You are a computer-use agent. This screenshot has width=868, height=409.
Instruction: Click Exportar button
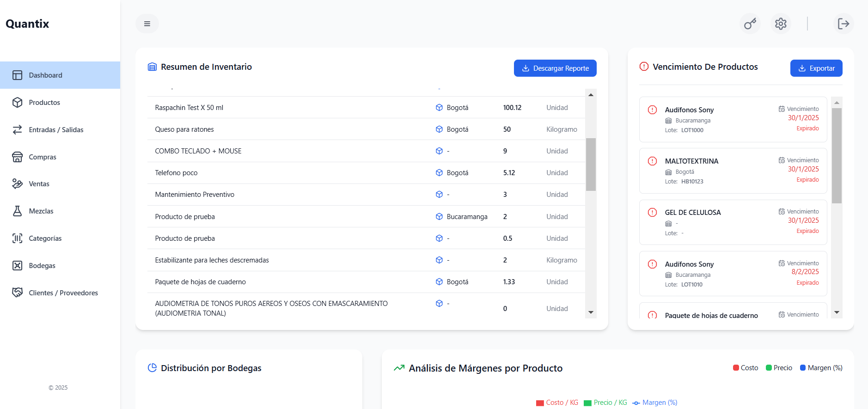point(816,68)
